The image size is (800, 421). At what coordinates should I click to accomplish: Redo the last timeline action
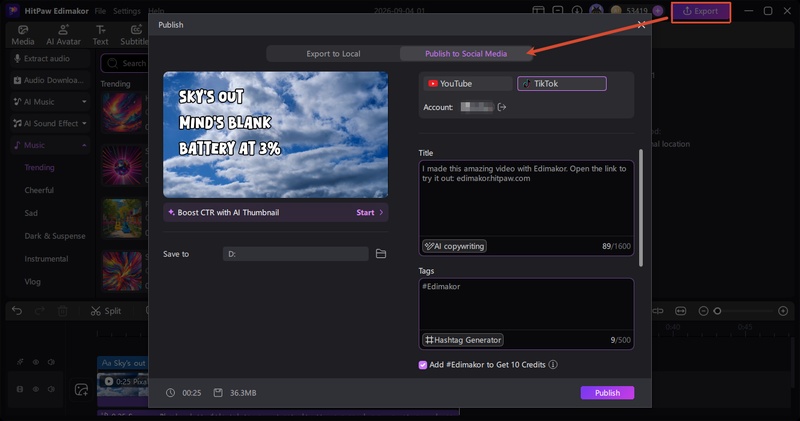click(40, 311)
